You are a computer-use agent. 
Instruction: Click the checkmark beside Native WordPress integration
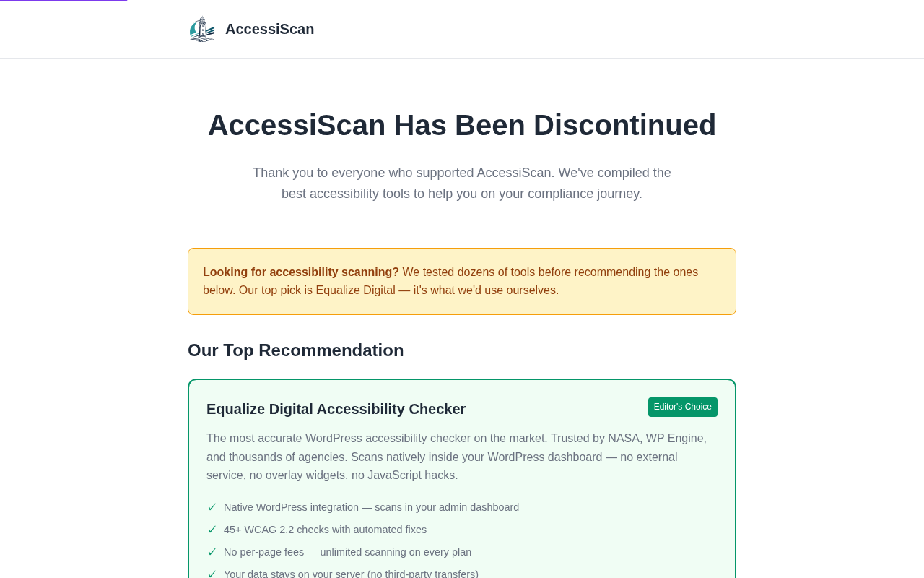[x=212, y=507]
